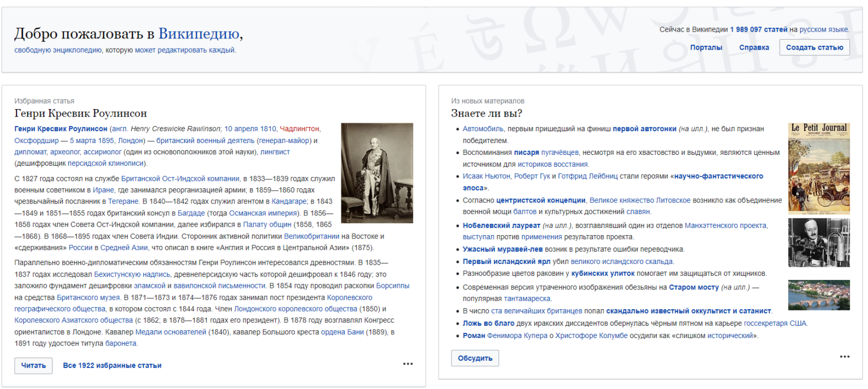Follow the 'Бехистунскую надпись' link
The height and width of the screenshot is (389, 868).
click(132, 274)
